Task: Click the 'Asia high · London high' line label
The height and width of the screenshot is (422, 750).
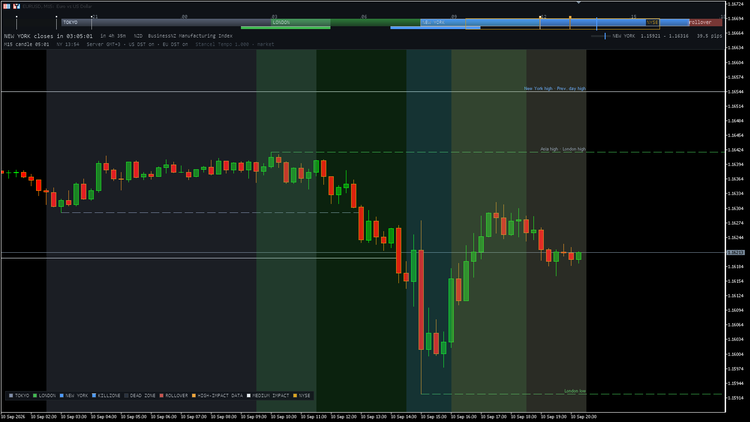Action: point(563,149)
